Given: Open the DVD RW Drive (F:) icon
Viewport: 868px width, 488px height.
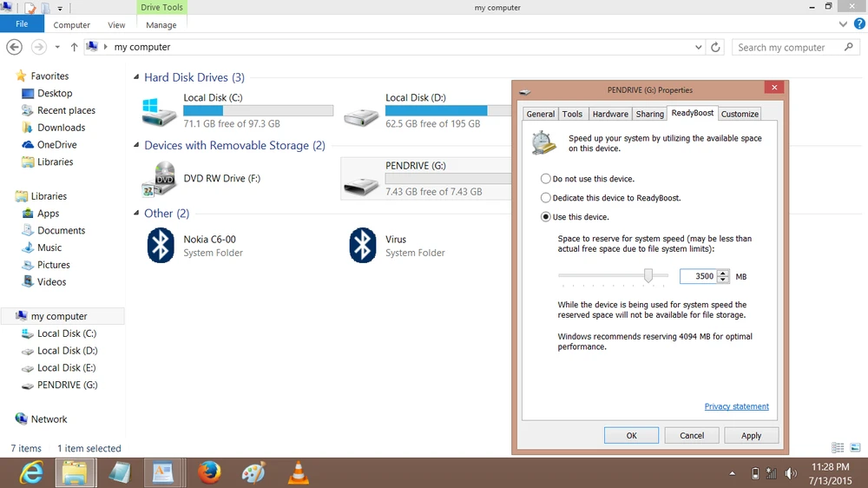Looking at the screenshot, I should click(160, 180).
